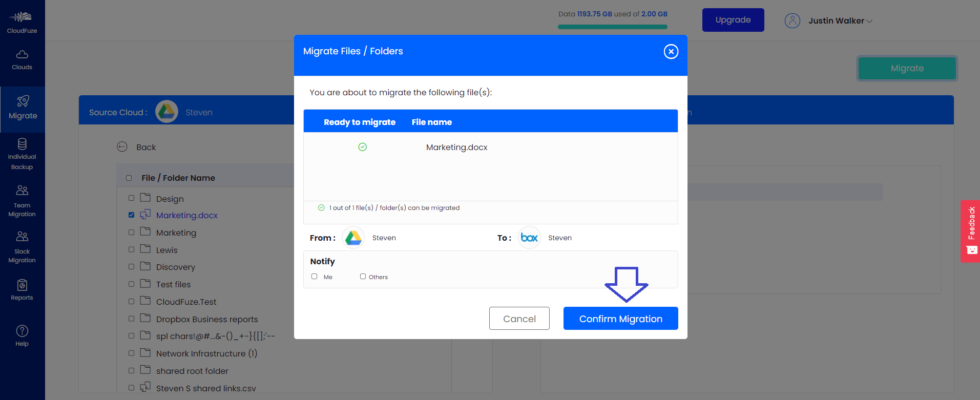Image resolution: width=980 pixels, height=400 pixels.
Task: Expand the Justin Walker account dropdown arrow
Action: coord(869,22)
